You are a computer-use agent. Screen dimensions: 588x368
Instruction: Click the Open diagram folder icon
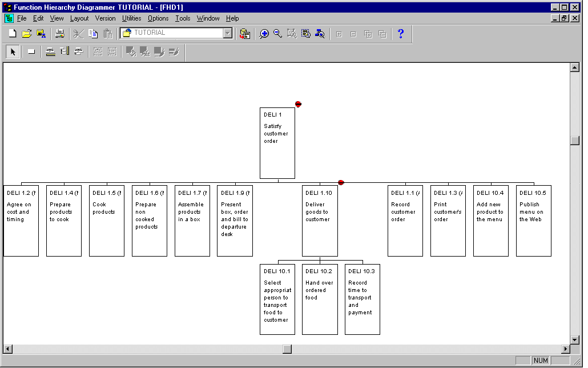pyautogui.click(x=26, y=34)
